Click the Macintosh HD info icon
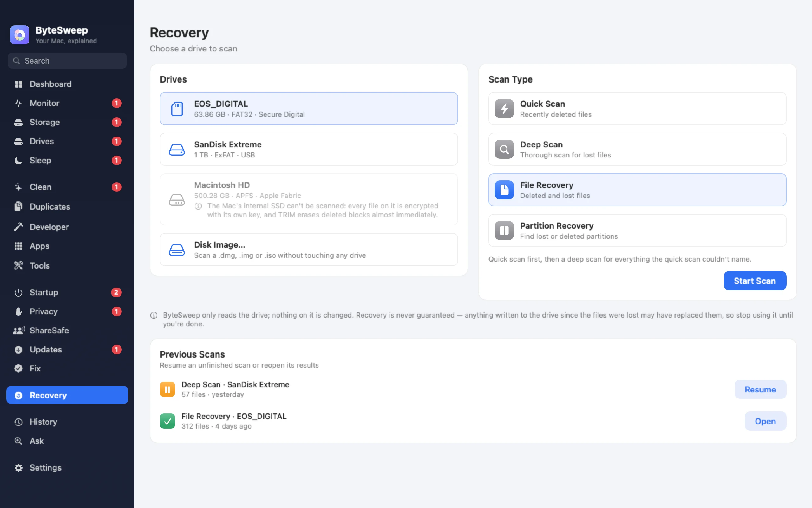Viewport: 812px width, 508px height. point(198,206)
